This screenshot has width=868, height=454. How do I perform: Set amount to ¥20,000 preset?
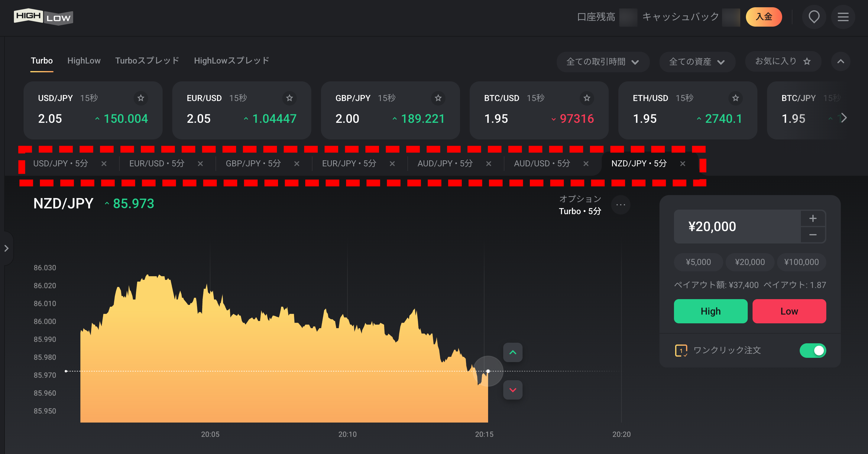[x=750, y=262]
